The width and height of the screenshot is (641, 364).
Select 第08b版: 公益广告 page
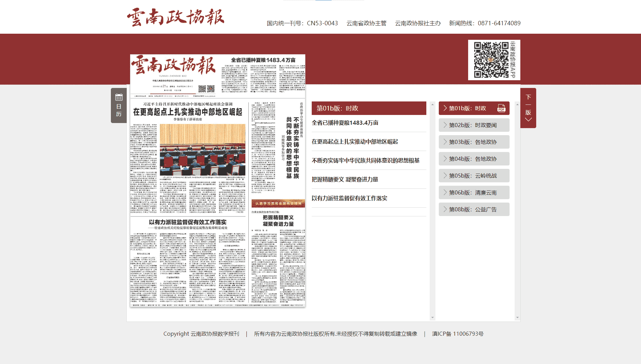pos(474,209)
